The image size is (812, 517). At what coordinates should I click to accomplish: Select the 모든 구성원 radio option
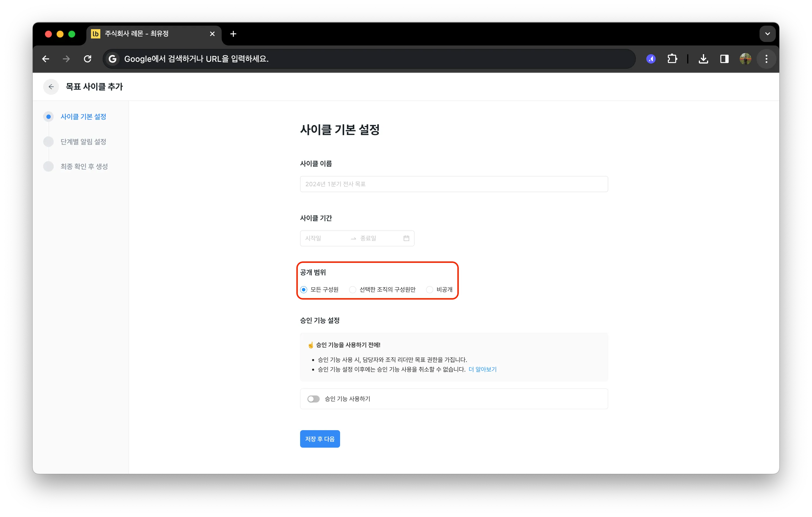point(304,289)
